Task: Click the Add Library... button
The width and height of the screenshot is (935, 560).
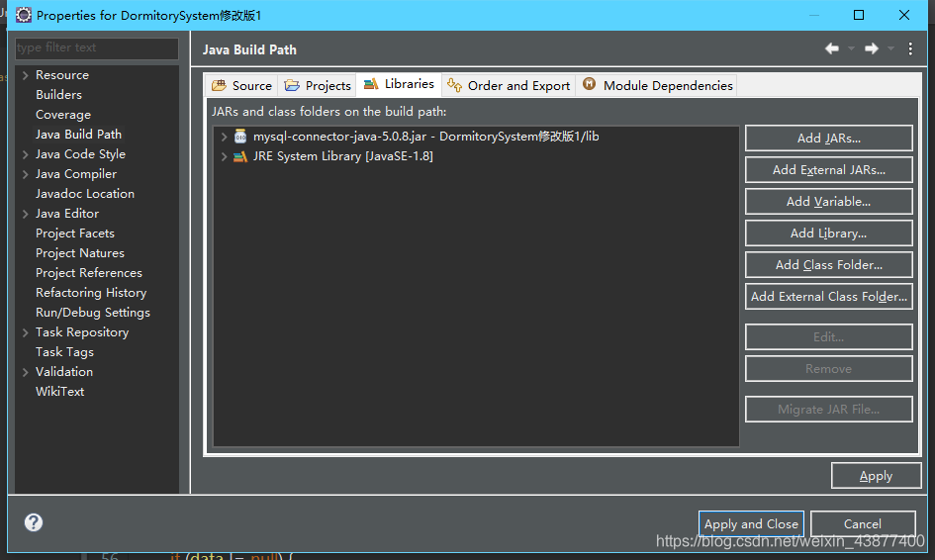Action: pyautogui.click(x=828, y=233)
